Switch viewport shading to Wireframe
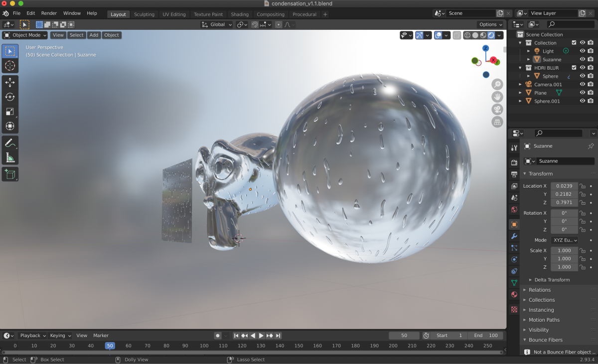The height and width of the screenshot is (364, 598). (467, 35)
